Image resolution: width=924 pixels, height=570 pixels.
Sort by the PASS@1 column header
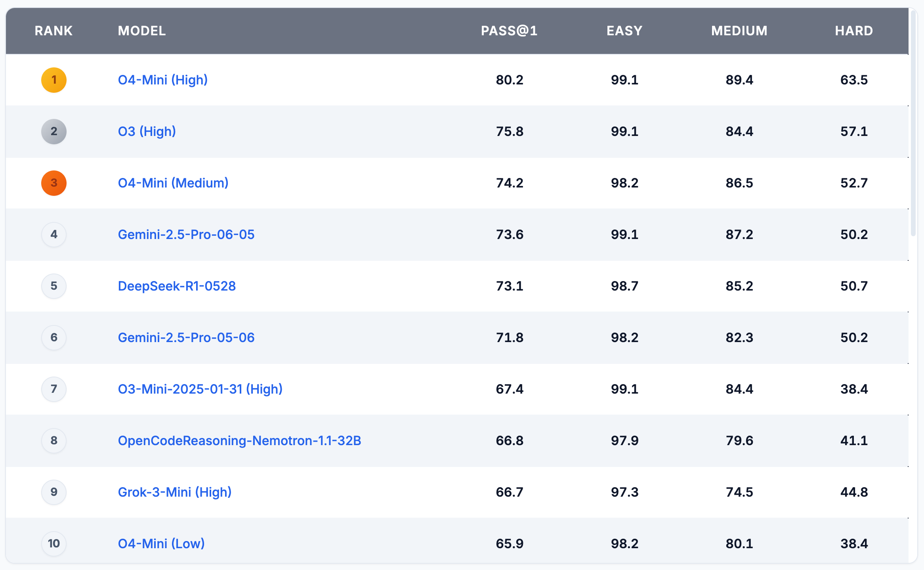[509, 31]
